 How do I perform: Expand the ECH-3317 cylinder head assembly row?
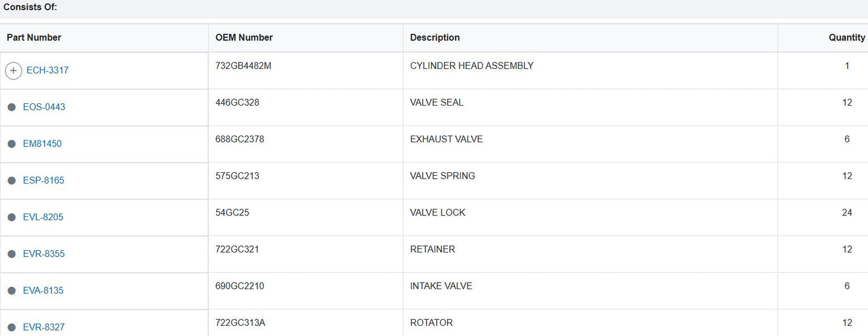[x=13, y=71]
